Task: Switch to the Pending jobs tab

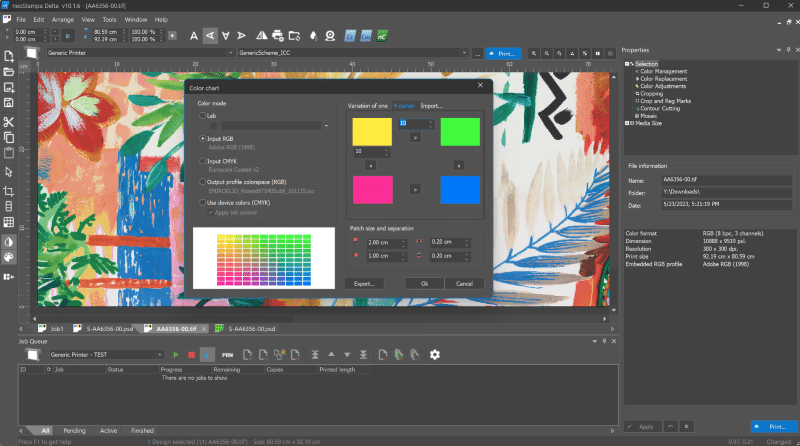Action: coord(74,430)
